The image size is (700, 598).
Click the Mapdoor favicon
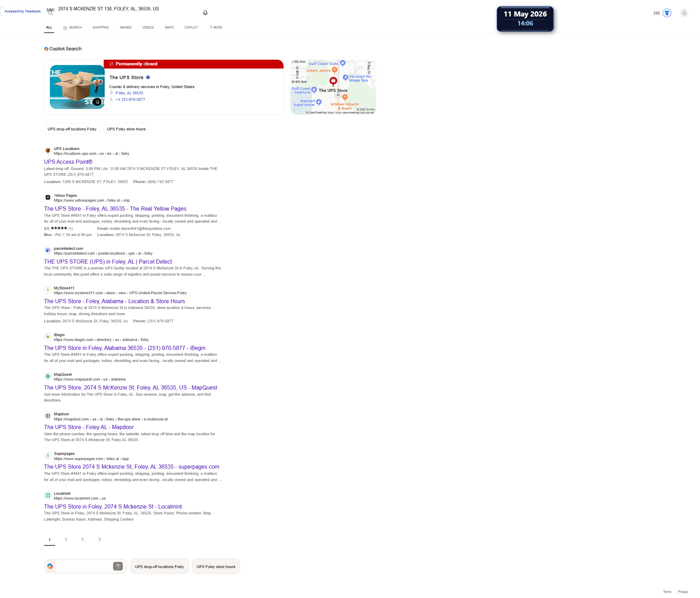pos(48,416)
